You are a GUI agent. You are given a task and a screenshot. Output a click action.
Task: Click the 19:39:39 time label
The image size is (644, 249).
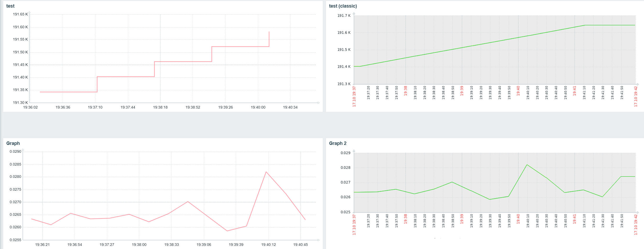point(236,245)
